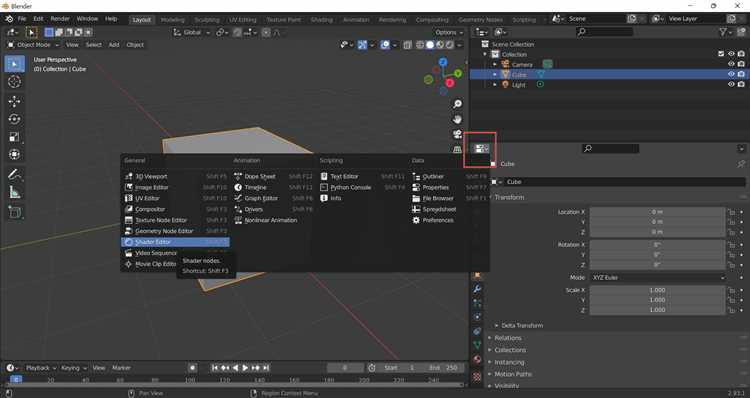750x398 pixels.
Task: Open the Material properties tab icon
Action: click(x=477, y=360)
